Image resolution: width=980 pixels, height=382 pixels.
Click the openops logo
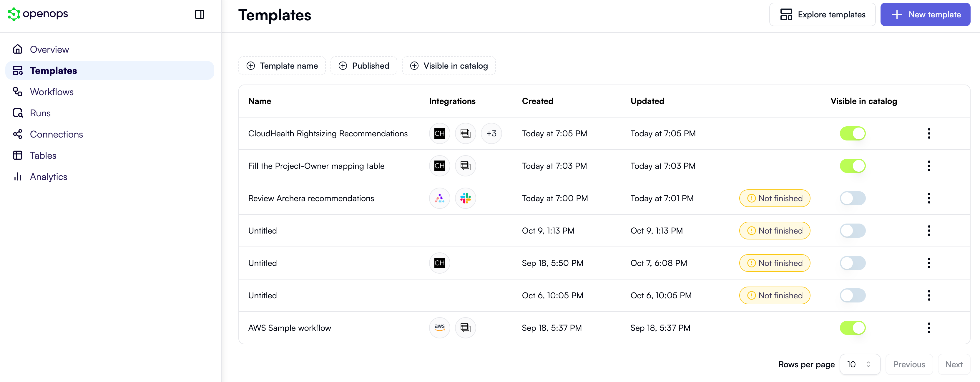click(37, 14)
